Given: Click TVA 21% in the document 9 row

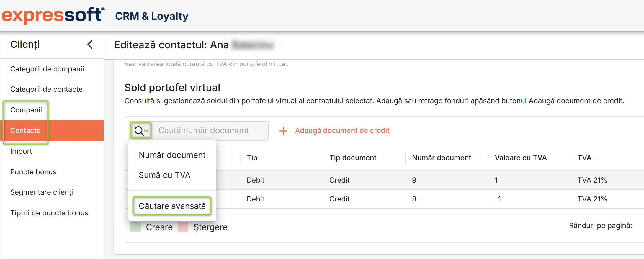Looking at the screenshot, I should 592,180.
